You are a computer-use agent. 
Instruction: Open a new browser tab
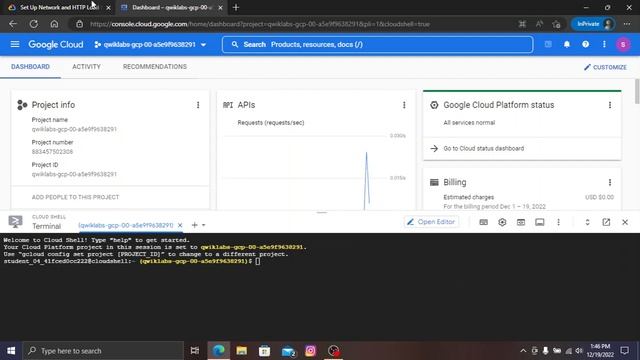click(x=236, y=7)
